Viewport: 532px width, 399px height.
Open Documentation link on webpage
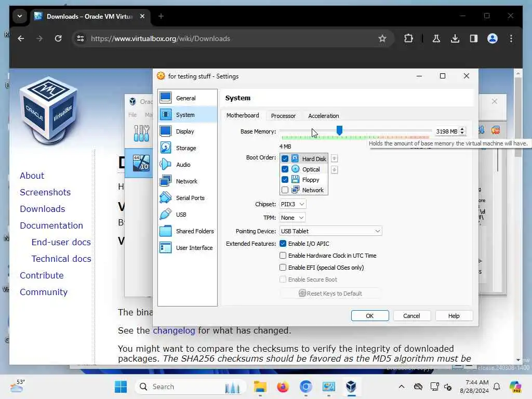[x=51, y=225]
